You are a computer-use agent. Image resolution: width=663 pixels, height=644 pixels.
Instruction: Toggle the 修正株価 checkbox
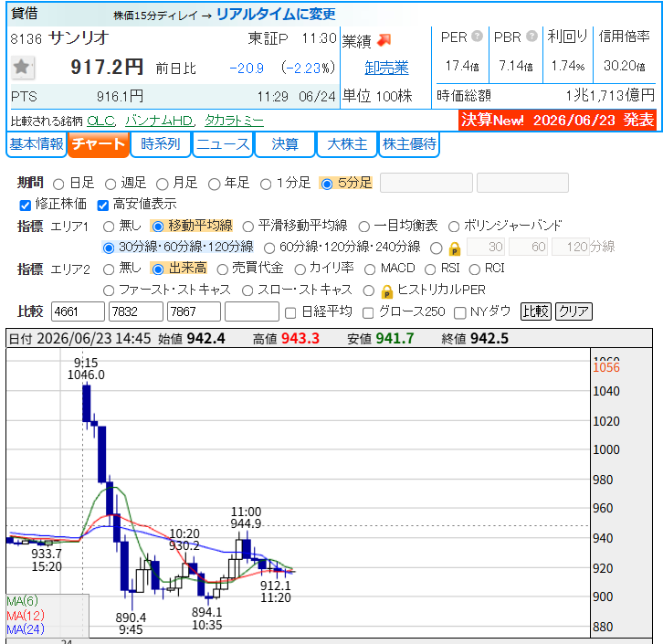[26, 206]
